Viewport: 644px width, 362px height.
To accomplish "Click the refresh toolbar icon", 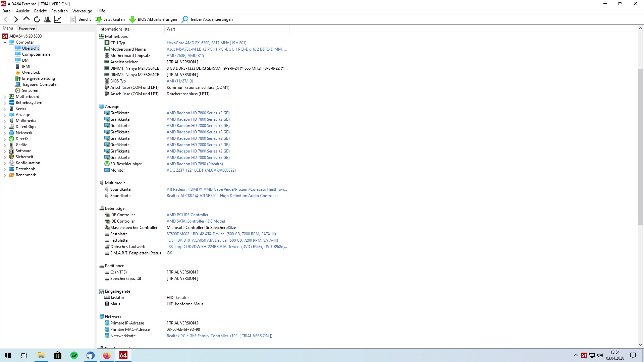I will click(37, 19).
